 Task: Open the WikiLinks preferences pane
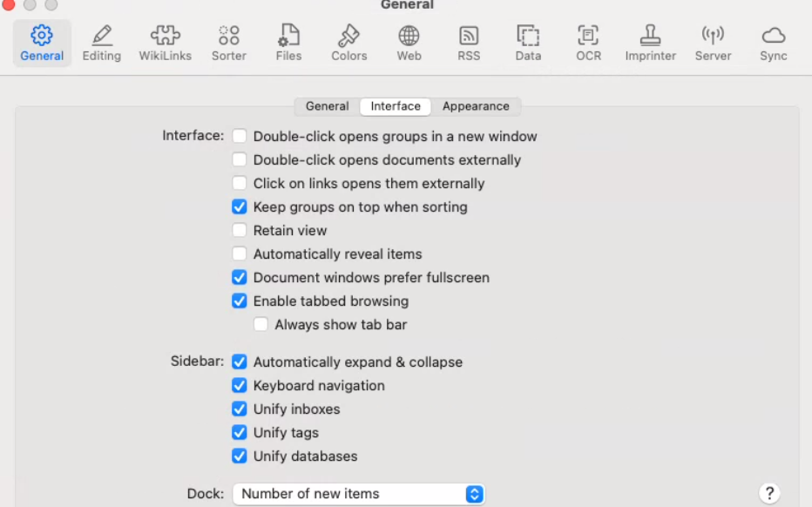coord(166,43)
